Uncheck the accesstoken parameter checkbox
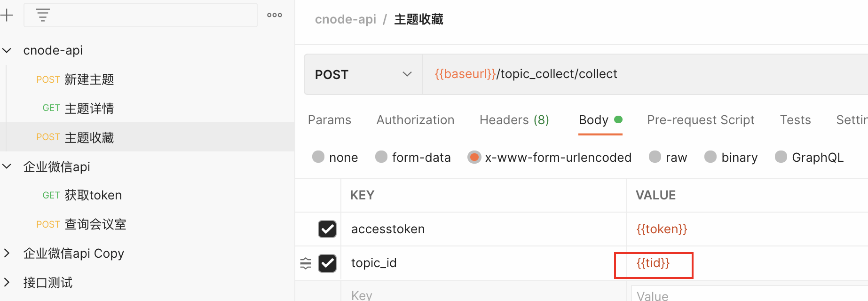 click(327, 229)
